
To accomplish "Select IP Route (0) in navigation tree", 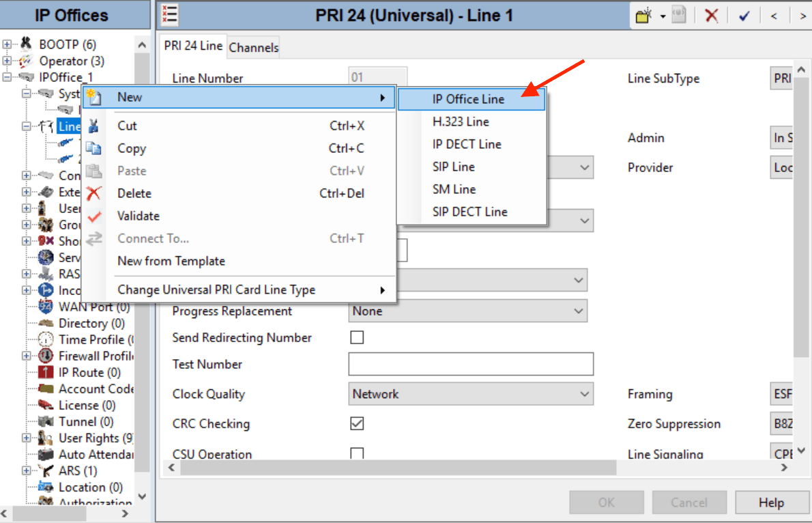I will [89, 372].
